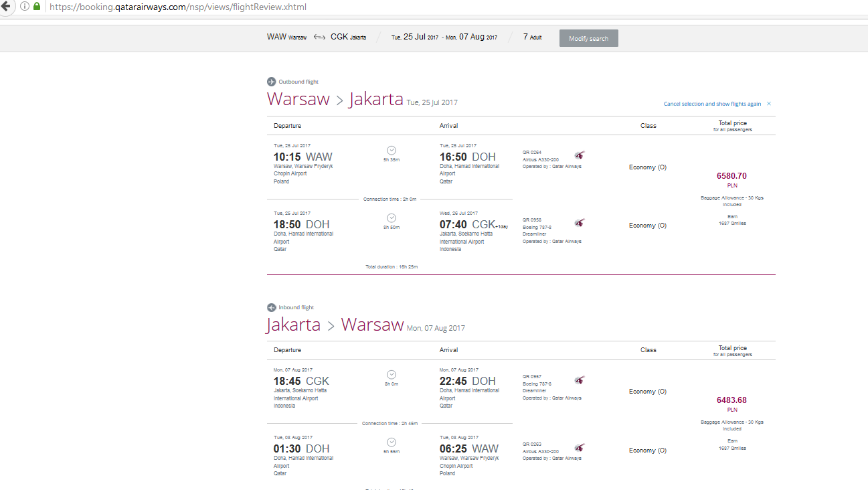
Task: Click the clock icon for DOH–CGK duration
Action: (392, 218)
